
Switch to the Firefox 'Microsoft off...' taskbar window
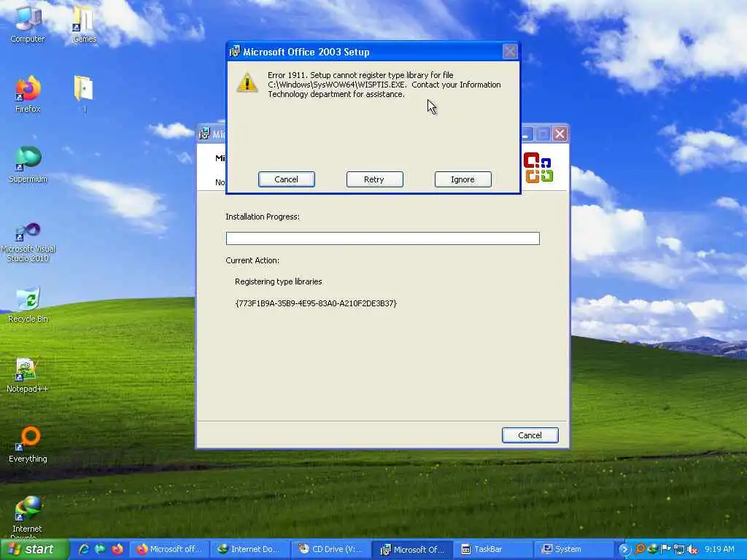[169, 550]
